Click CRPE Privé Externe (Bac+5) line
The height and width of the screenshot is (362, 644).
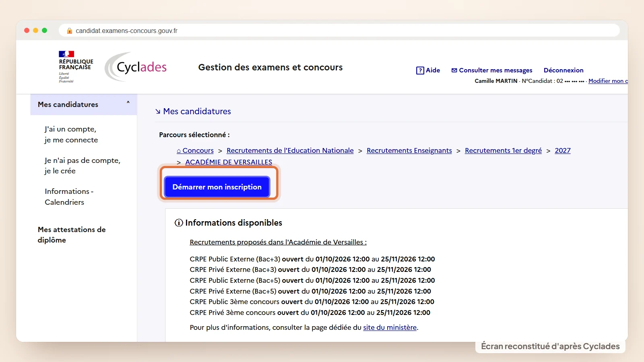click(x=310, y=291)
